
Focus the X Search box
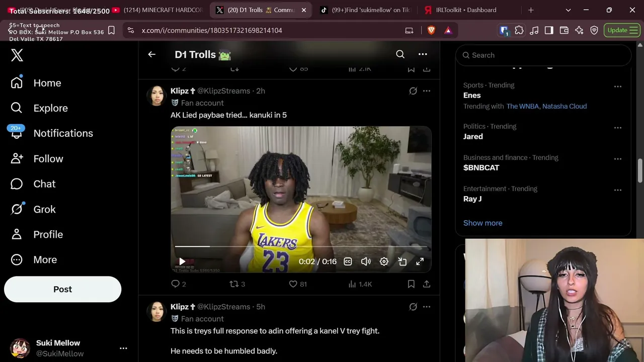543,55
